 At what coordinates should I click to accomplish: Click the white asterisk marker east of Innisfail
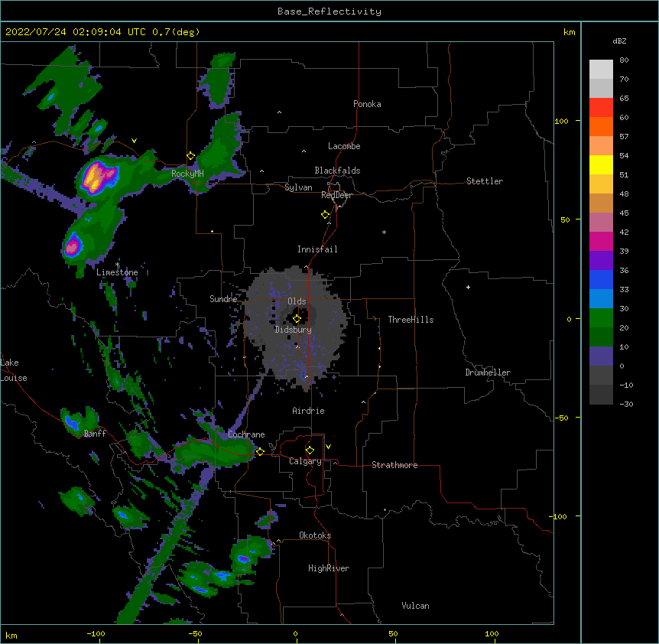coord(384,232)
